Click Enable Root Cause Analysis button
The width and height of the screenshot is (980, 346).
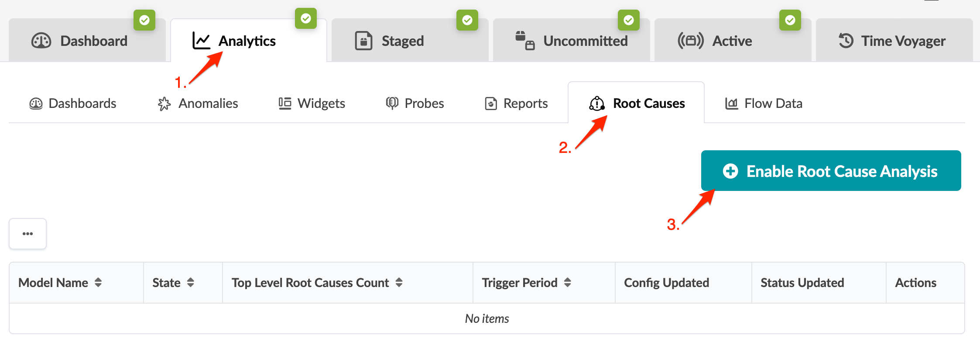tap(831, 171)
